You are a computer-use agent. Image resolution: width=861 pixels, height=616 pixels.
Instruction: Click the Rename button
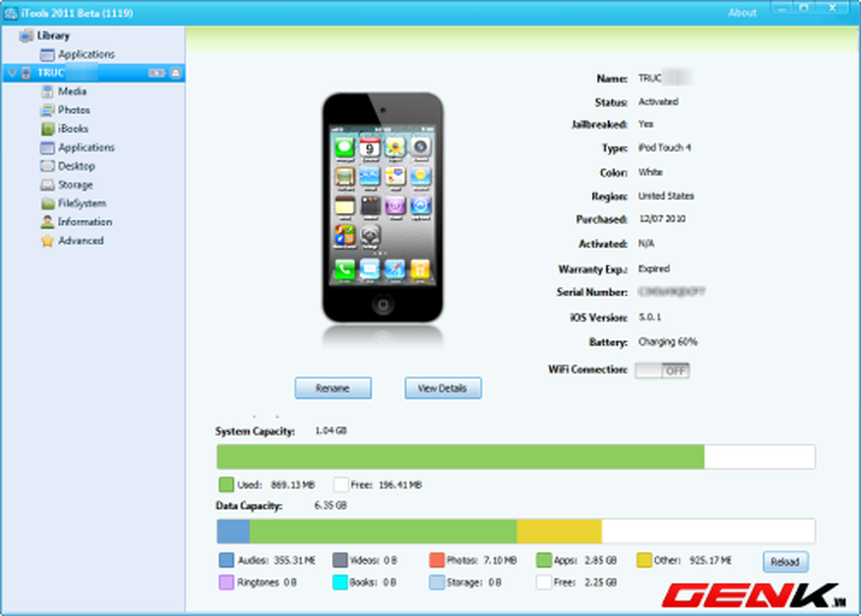(x=333, y=388)
